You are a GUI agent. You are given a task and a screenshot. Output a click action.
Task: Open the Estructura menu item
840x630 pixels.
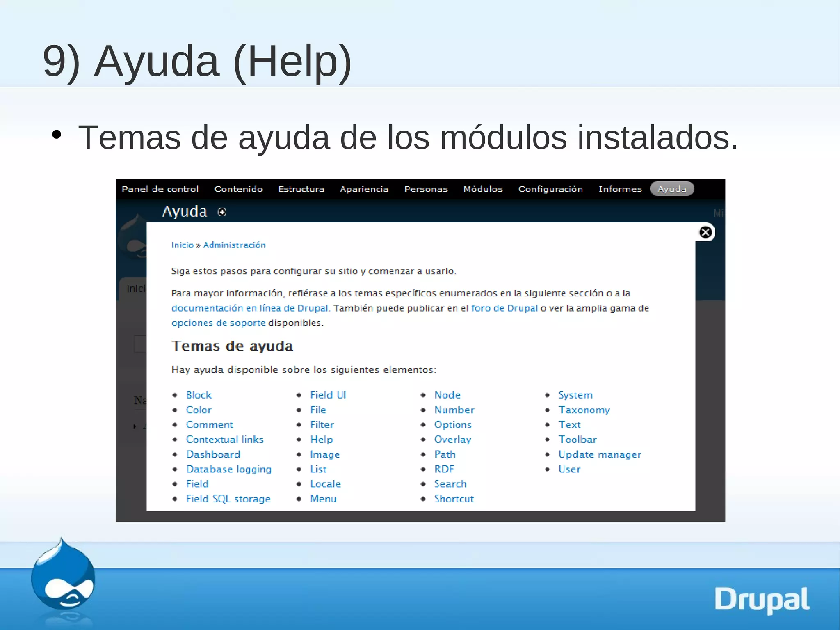(x=301, y=189)
